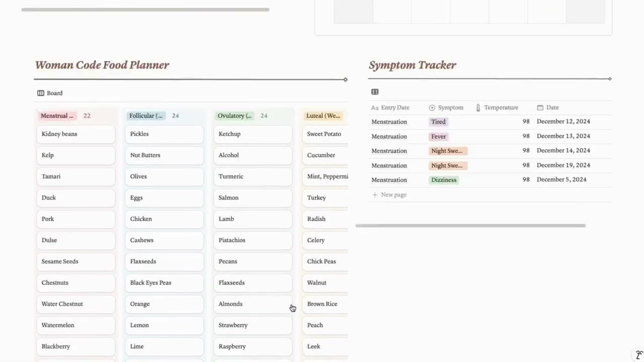The width and height of the screenshot is (644, 362).
Task: Open the Orange card
Action: pyautogui.click(x=165, y=304)
